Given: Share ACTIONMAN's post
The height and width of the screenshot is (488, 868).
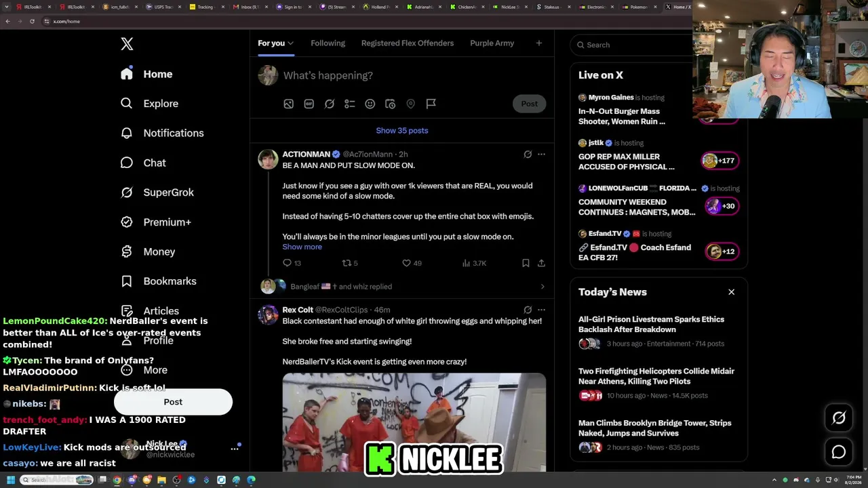Looking at the screenshot, I should coord(541,263).
